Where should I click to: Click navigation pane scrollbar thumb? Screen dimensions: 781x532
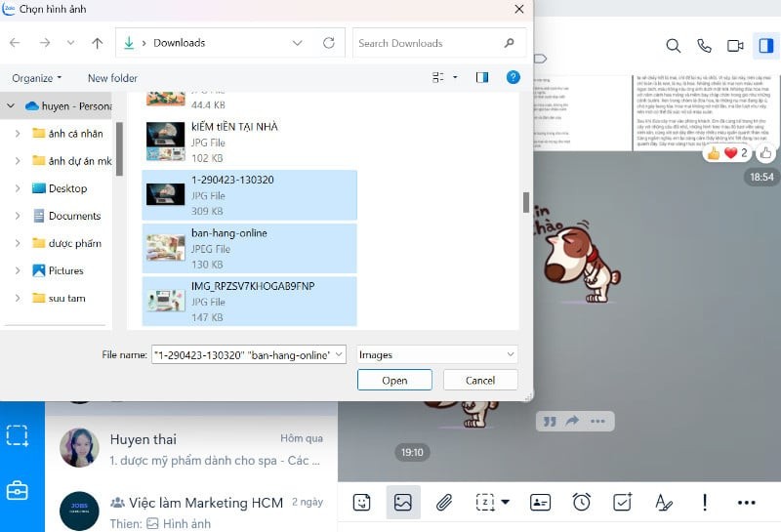[x=119, y=148]
